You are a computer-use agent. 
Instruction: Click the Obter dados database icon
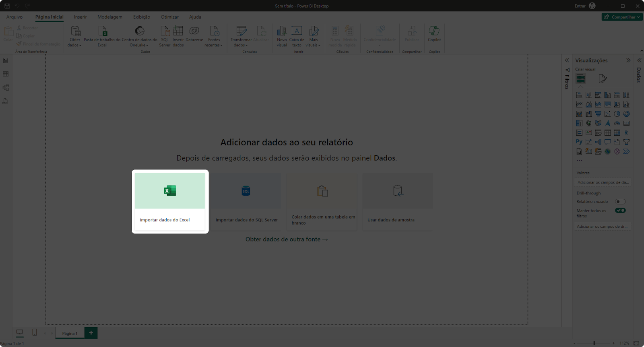point(75,31)
